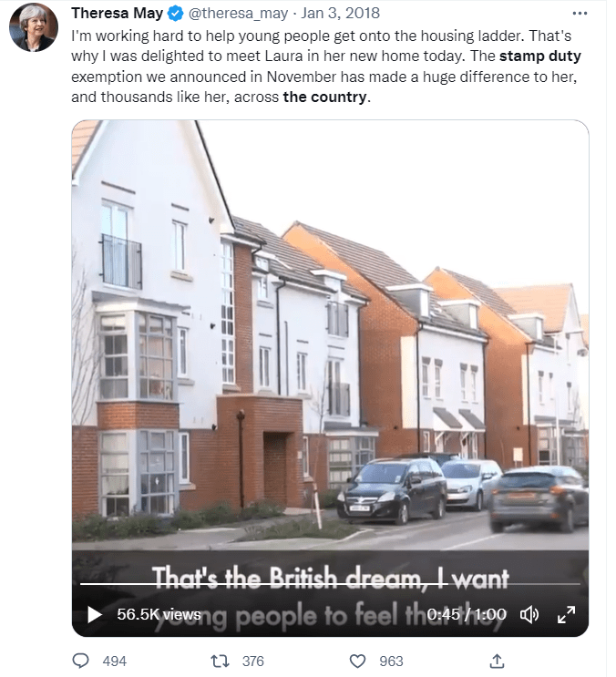
Task: Seek along the video progress bar
Action: tap(330, 584)
